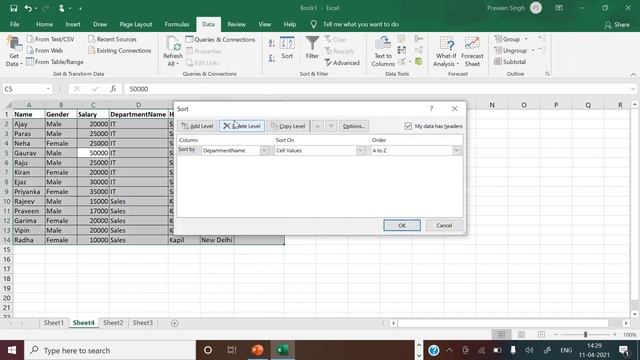
Task: Click Copy Level button
Action: [288, 126]
